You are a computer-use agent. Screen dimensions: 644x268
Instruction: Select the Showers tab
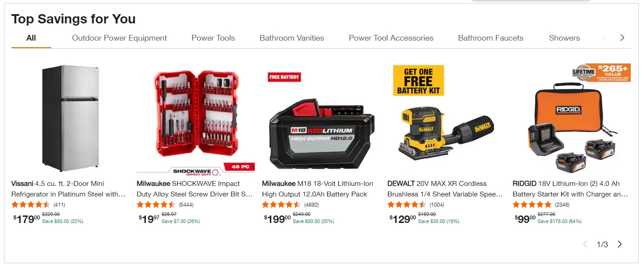pos(564,38)
